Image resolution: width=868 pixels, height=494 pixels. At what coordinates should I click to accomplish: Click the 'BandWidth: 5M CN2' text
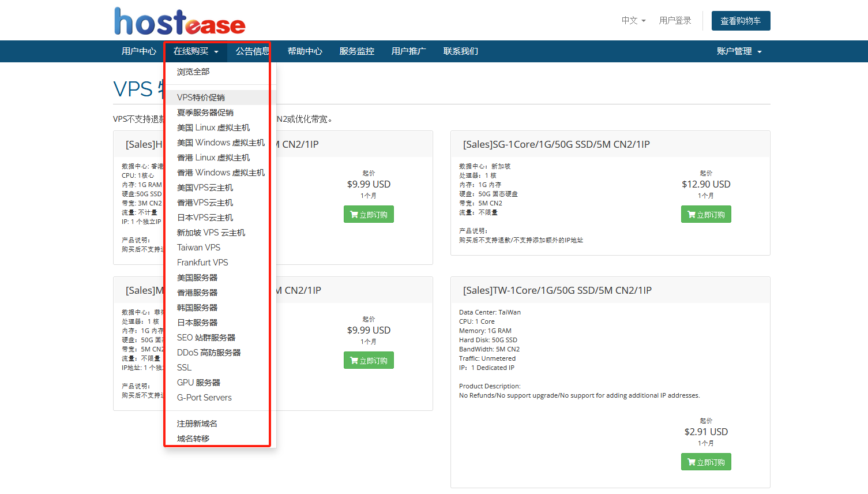tap(489, 349)
